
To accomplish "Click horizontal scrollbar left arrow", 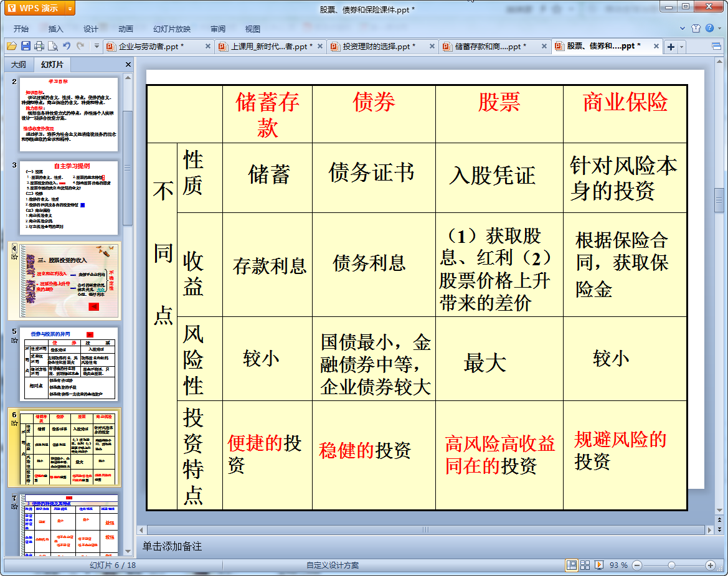I will (141, 530).
